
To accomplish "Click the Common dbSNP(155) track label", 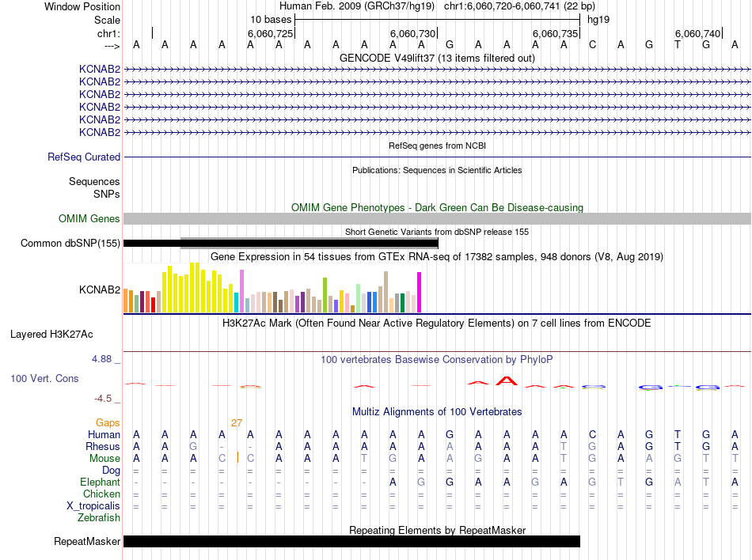I will [x=70, y=244].
